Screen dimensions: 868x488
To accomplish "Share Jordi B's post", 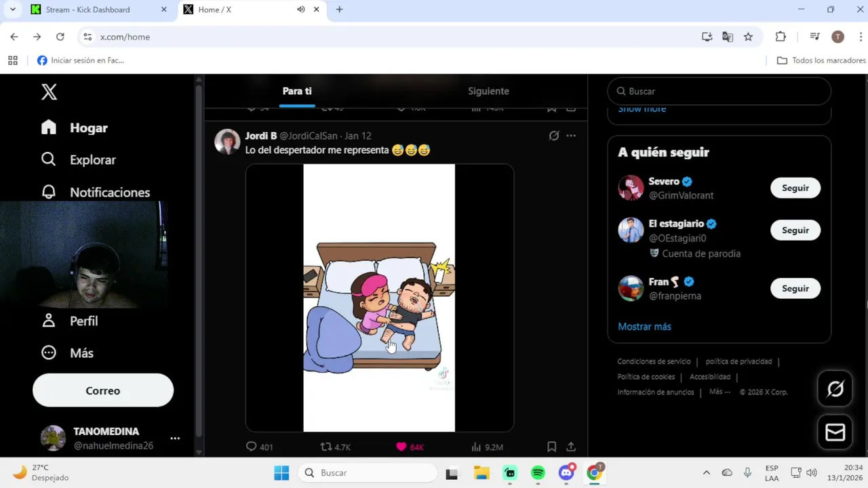I will tap(571, 447).
